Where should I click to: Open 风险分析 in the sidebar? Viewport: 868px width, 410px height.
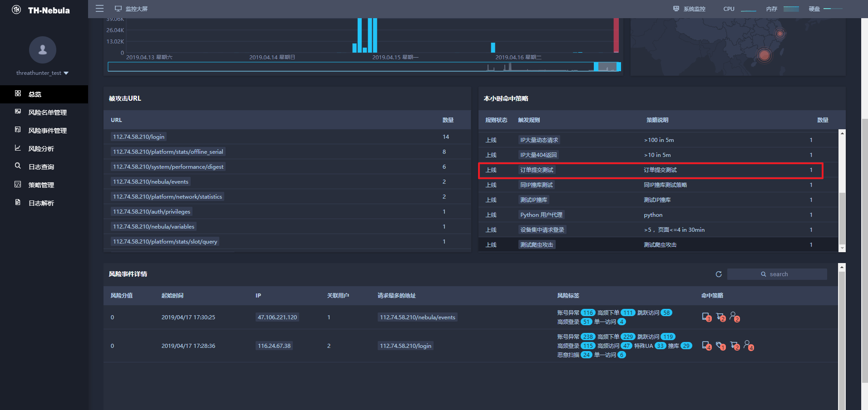pyautogui.click(x=44, y=148)
